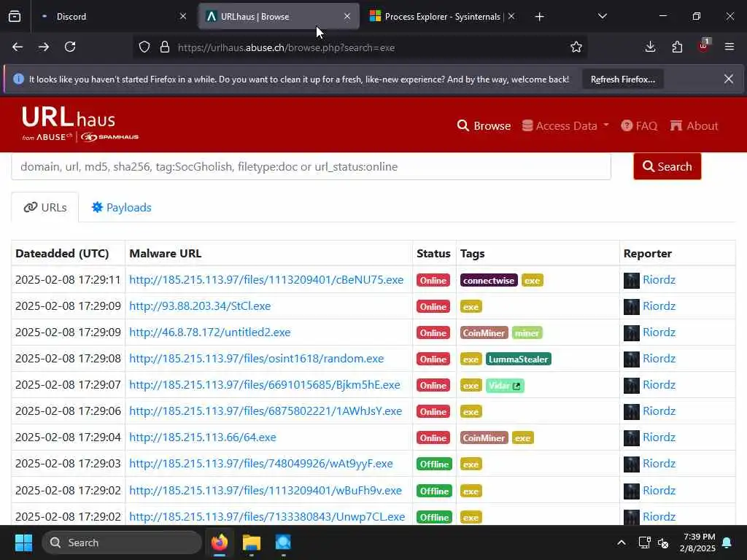
Task: View site security padlock info
Action: click(x=165, y=47)
